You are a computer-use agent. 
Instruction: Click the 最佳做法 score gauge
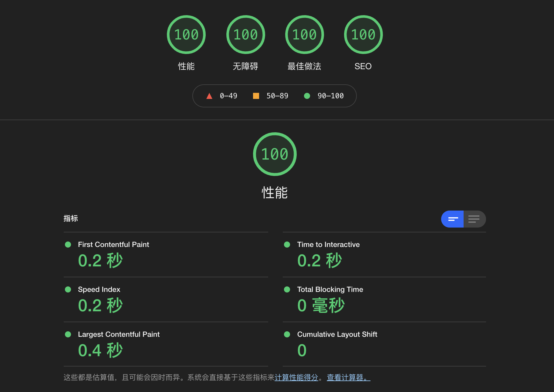point(304,34)
